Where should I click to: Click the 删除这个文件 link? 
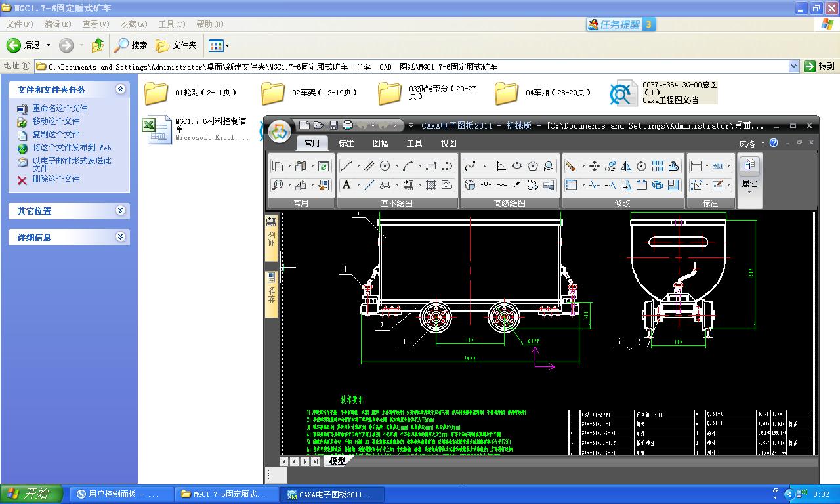point(56,179)
